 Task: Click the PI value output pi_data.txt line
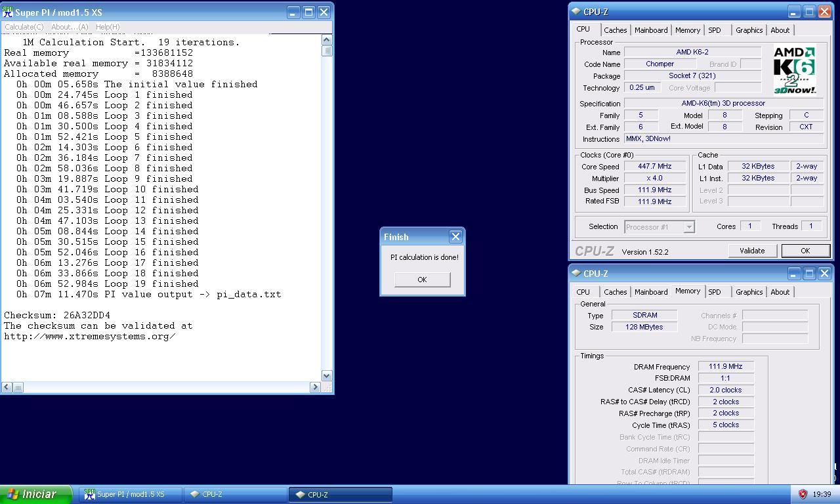coord(149,294)
